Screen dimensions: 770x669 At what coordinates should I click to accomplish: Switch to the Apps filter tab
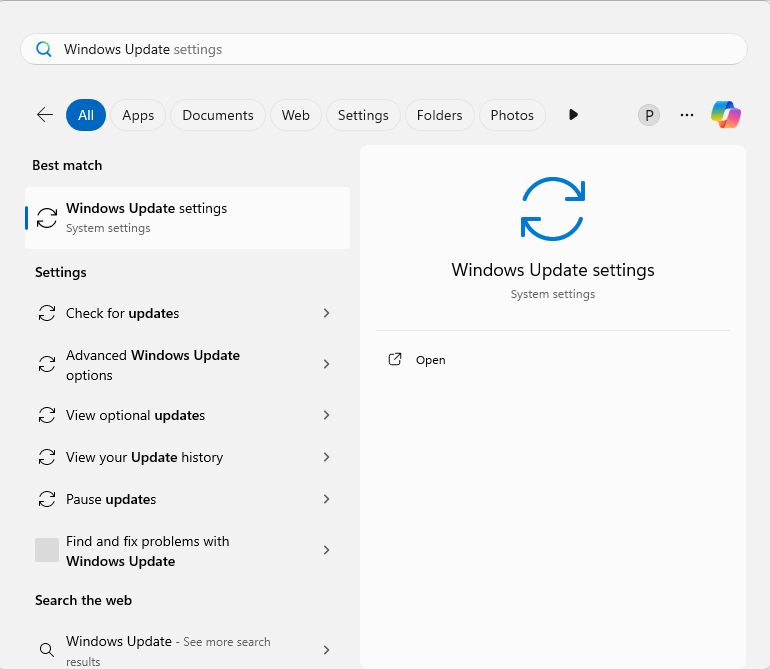(138, 115)
